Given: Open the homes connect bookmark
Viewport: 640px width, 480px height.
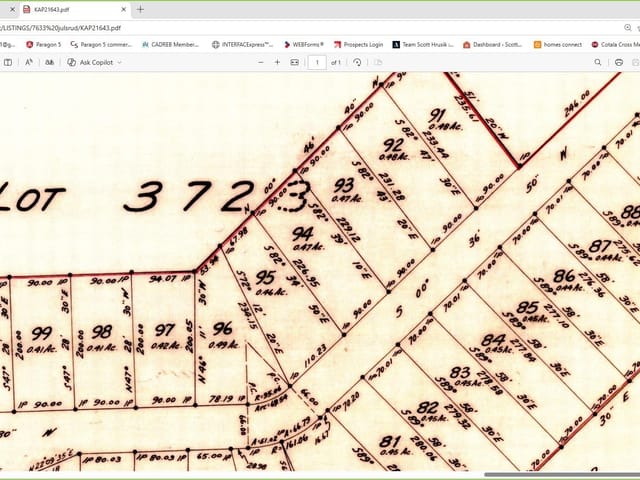Looking at the screenshot, I should [558, 44].
